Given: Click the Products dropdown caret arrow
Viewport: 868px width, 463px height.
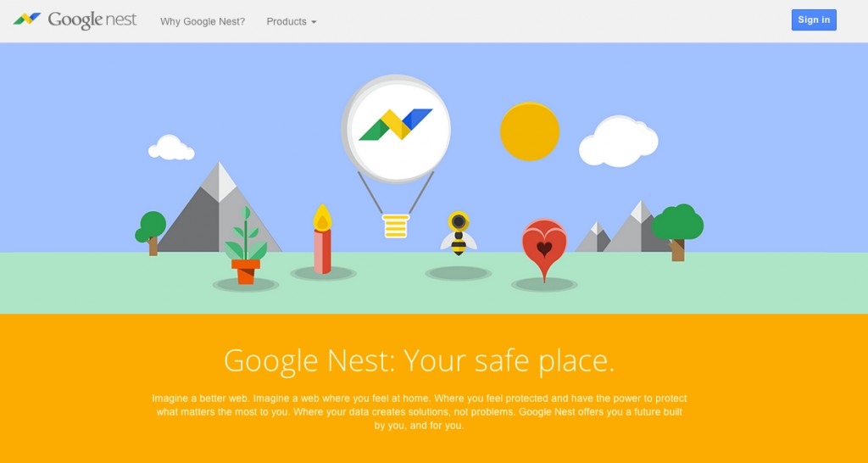Looking at the screenshot, I should (314, 22).
